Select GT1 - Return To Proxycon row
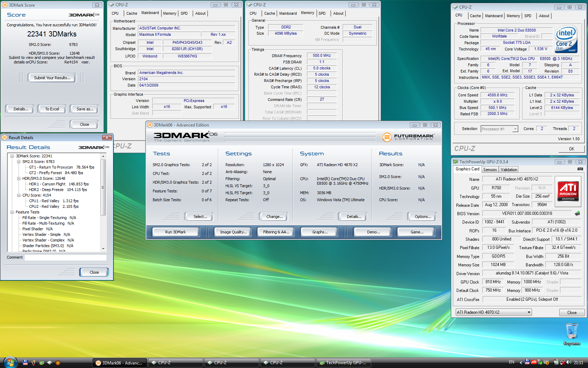The height and width of the screenshot is (368, 588). coord(62,167)
